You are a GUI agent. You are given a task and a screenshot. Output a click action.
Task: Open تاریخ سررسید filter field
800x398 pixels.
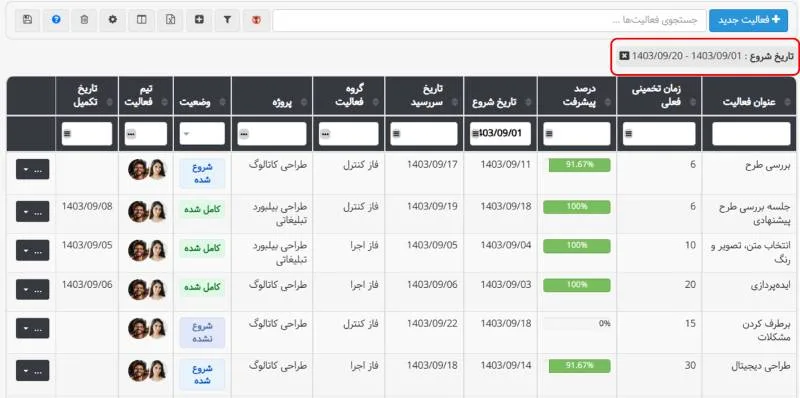coord(424,134)
